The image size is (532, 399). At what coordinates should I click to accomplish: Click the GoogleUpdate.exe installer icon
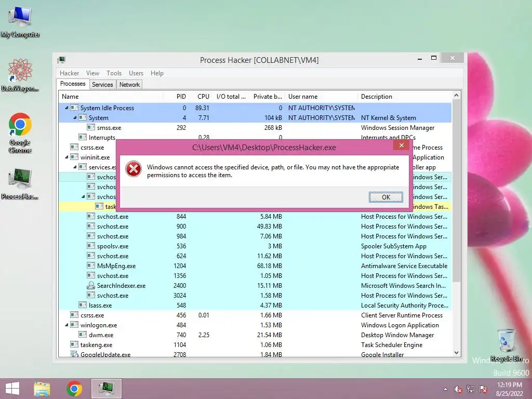74,354
